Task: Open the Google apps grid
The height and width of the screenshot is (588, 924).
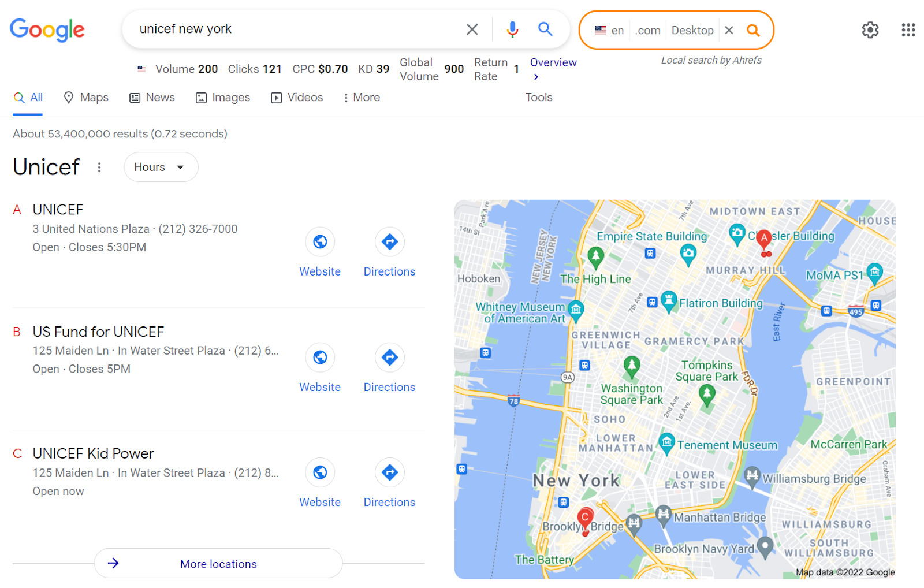Action: tap(908, 29)
